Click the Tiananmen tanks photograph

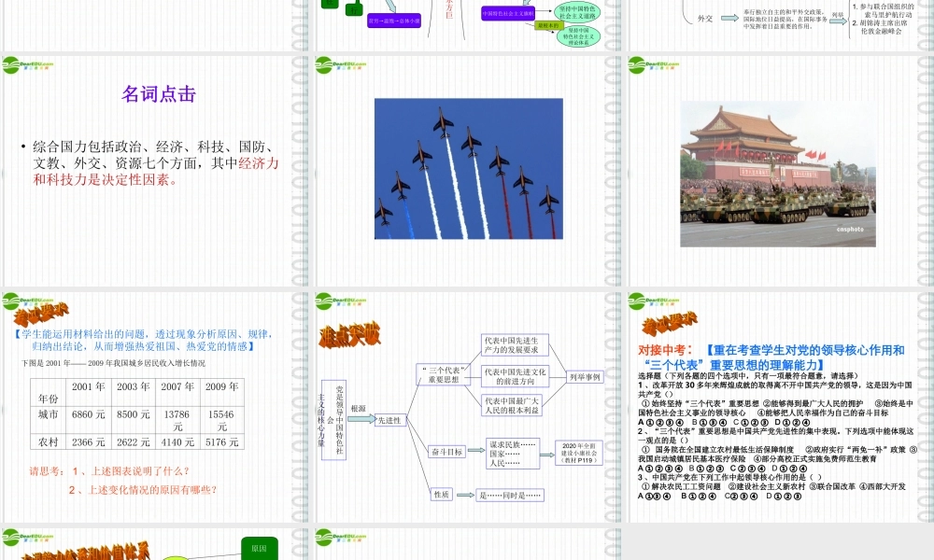[778, 174]
